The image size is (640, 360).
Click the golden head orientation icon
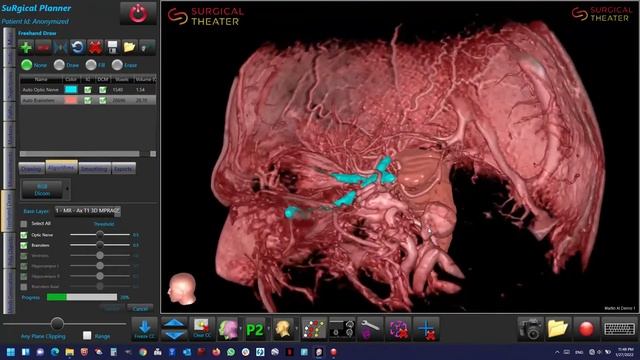(283, 329)
